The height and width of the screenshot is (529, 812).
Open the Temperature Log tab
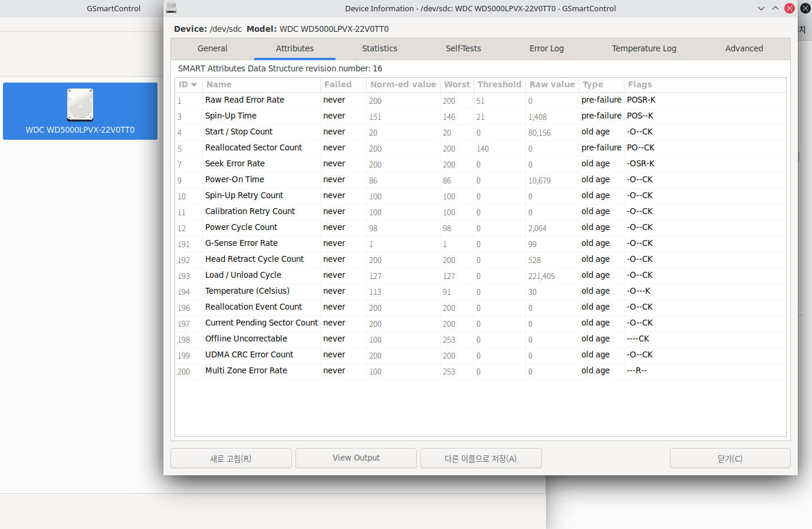644,48
